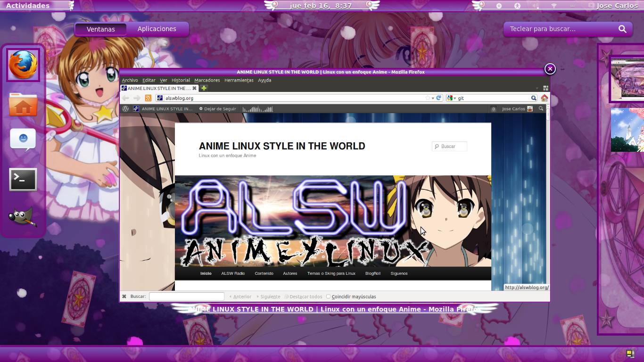Viewport: 644px width, 362px height.
Task: Open the Contenido nav link
Action: (264, 273)
